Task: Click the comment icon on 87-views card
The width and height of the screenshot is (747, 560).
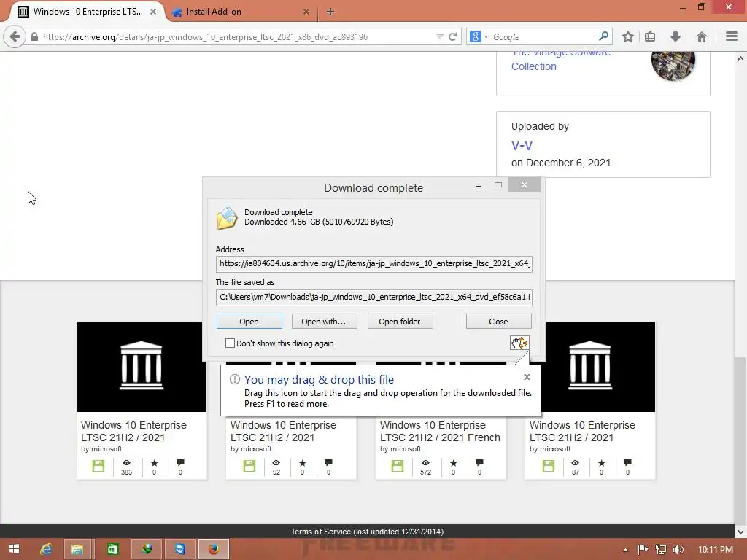Action: 628,463
